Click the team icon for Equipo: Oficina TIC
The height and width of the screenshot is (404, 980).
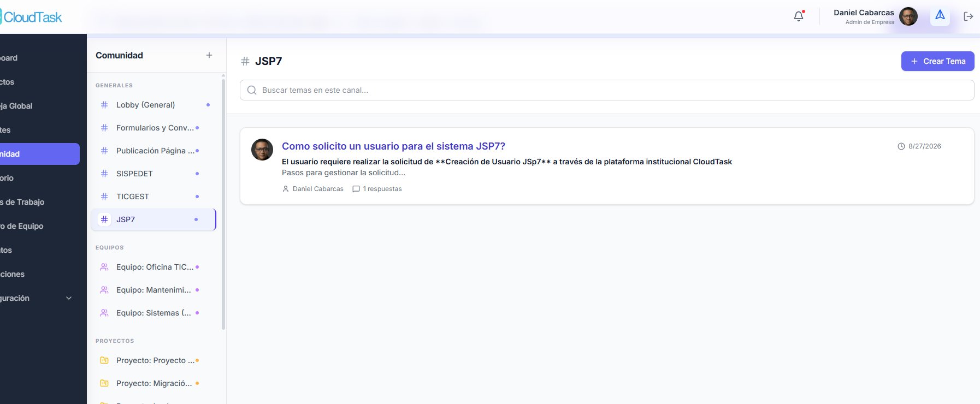click(104, 267)
